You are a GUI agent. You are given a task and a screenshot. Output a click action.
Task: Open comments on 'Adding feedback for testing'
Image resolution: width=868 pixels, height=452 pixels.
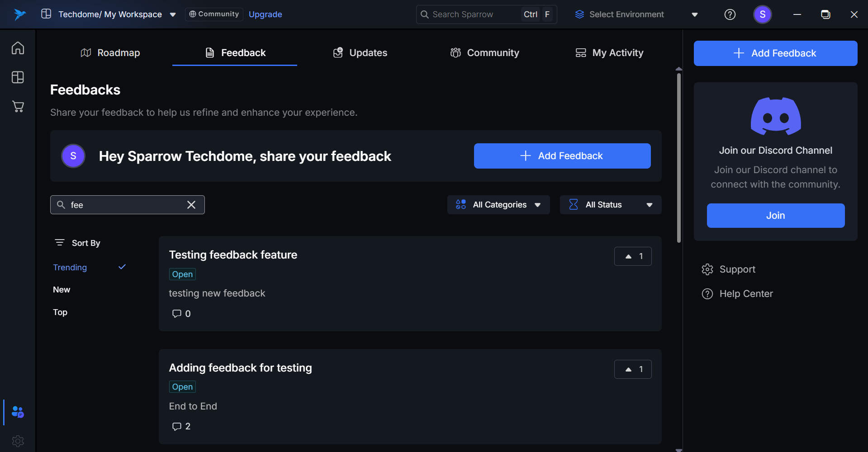click(x=181, y=426)
